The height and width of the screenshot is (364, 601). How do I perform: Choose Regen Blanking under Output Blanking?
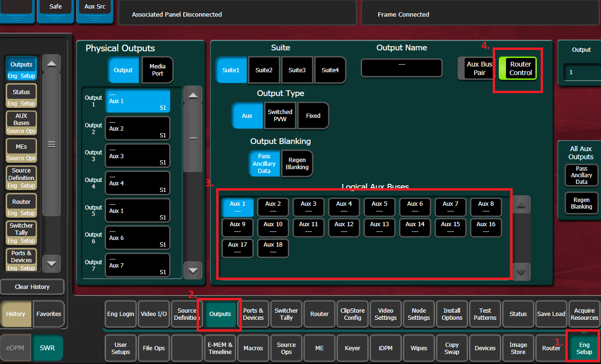pos(297,163)
